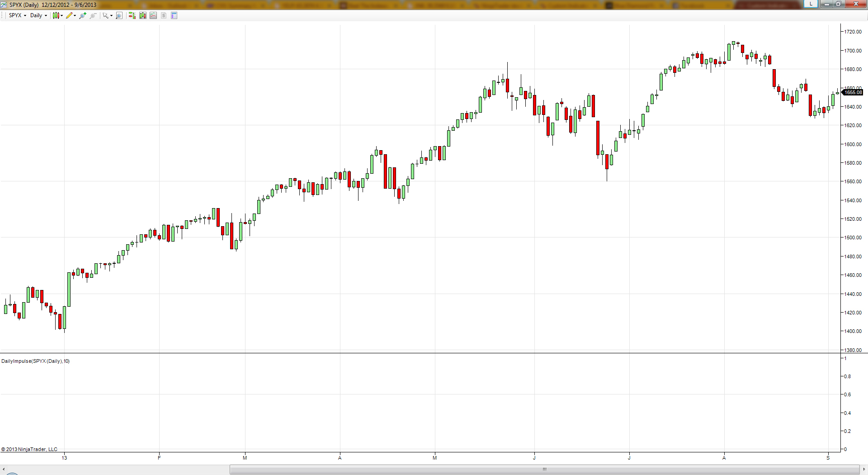Open the candlestick chart style button
868x475 pixels.
coord(56,15)
